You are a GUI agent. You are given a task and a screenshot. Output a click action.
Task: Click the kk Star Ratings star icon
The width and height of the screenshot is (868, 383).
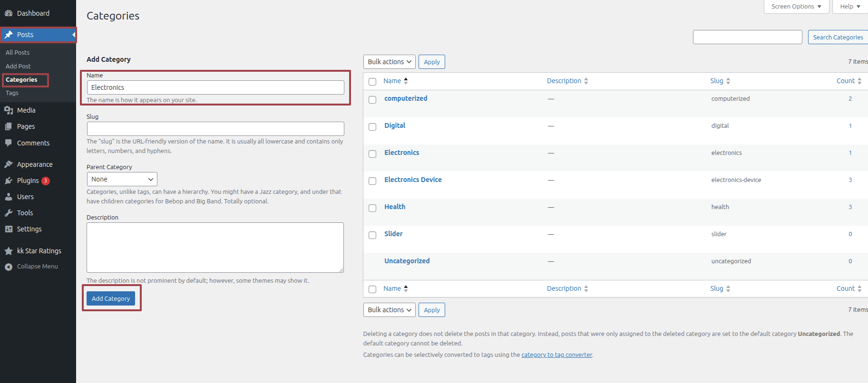pos(9,251)
